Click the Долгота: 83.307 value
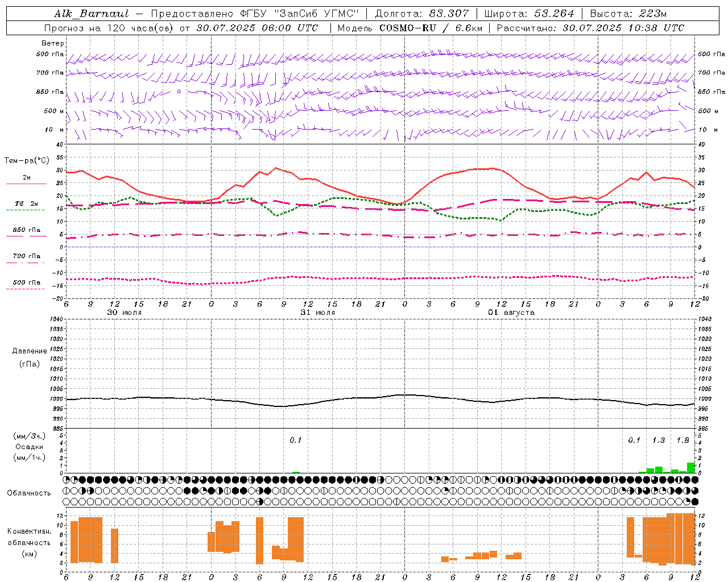Viewport: 728px width, 582px height. [x=422, y=14]
